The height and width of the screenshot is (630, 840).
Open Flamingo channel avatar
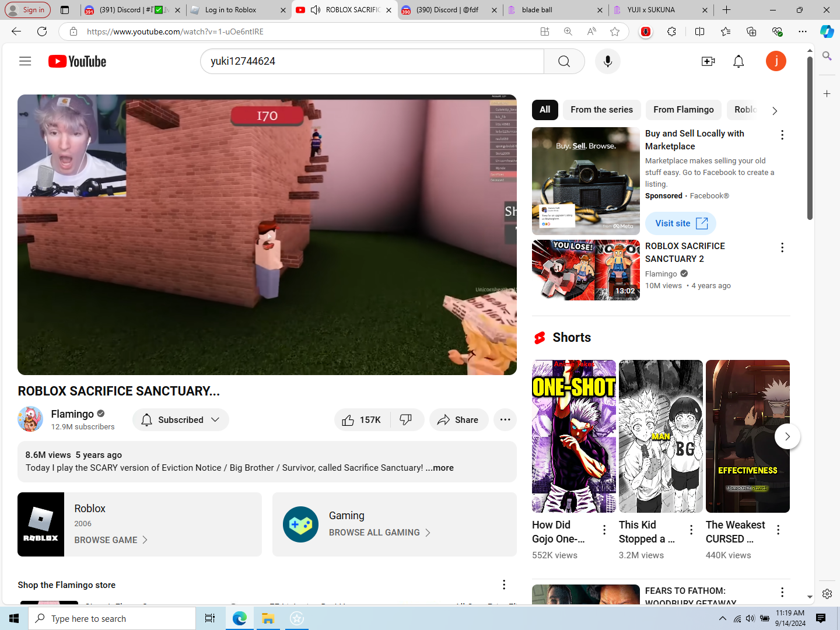(x=30, y=419)
